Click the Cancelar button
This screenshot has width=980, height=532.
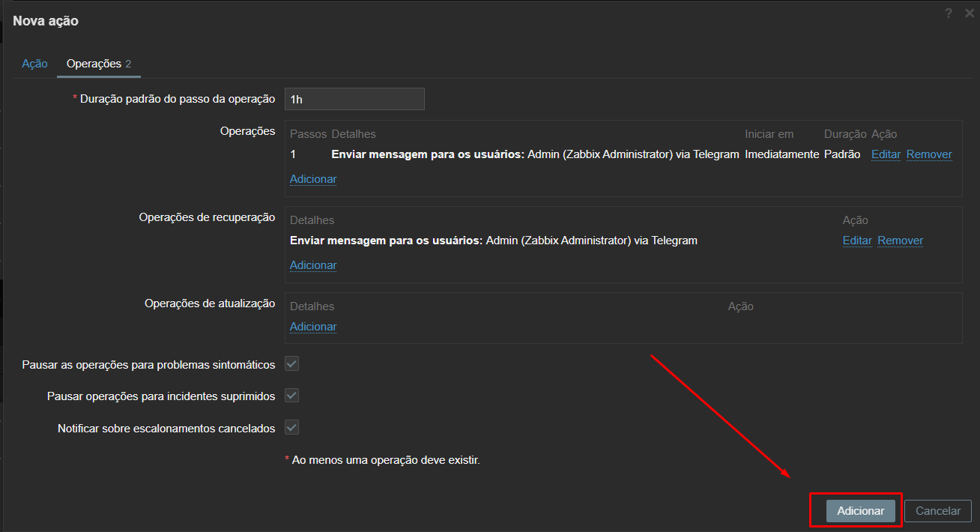(938, 511)
